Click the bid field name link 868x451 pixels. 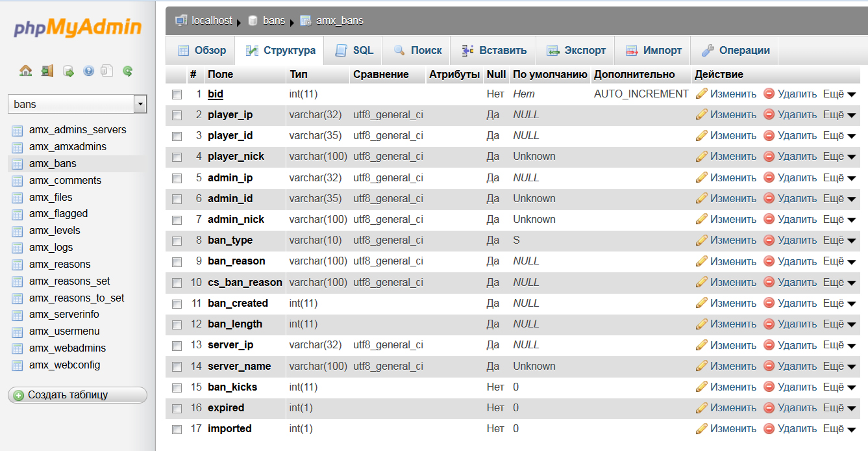pyautogui.click(x=216, y=94)
